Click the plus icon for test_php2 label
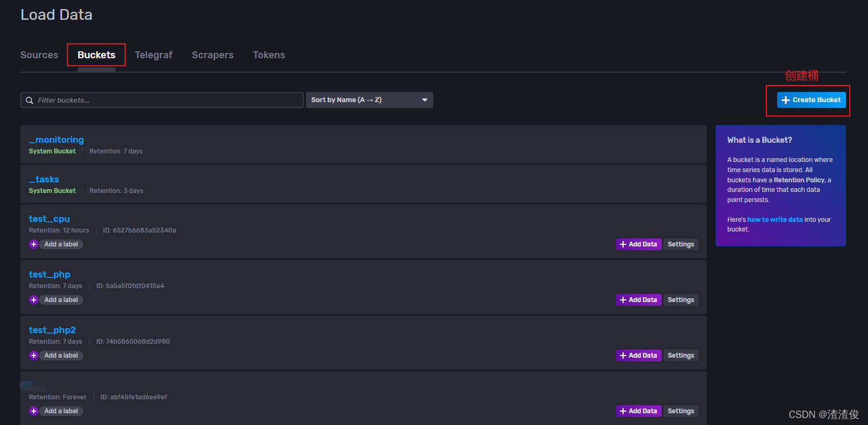This screenshot has width=868, height=425. (x=34, y=356)
